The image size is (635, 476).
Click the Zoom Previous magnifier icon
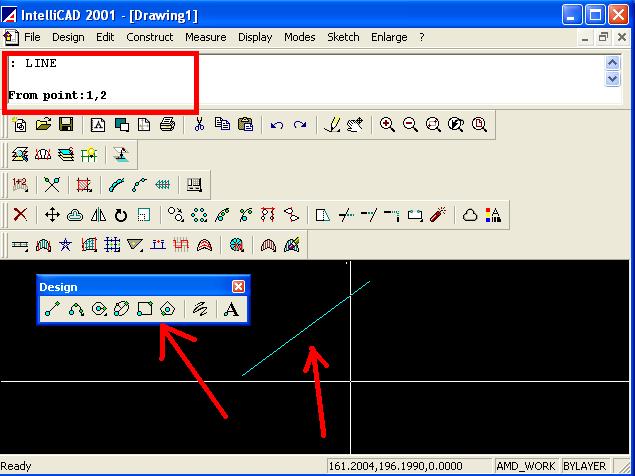click(x=456, y=124)
